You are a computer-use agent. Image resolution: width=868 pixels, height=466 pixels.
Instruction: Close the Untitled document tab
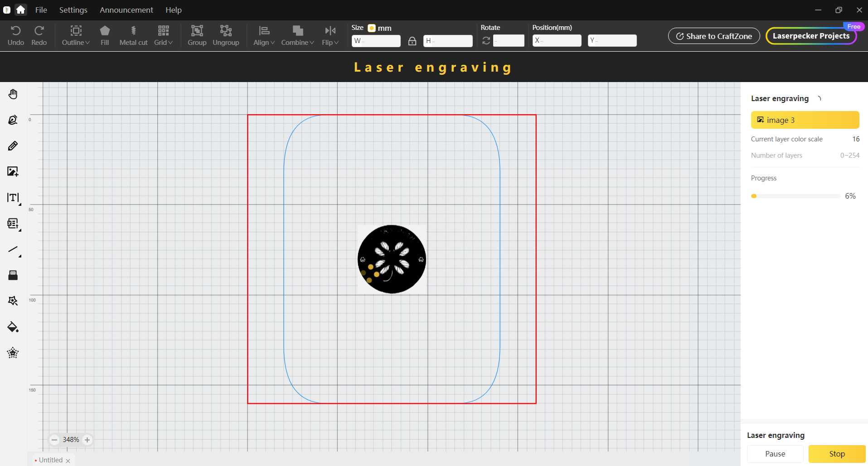pyautogui.click(x=68, y=461)
